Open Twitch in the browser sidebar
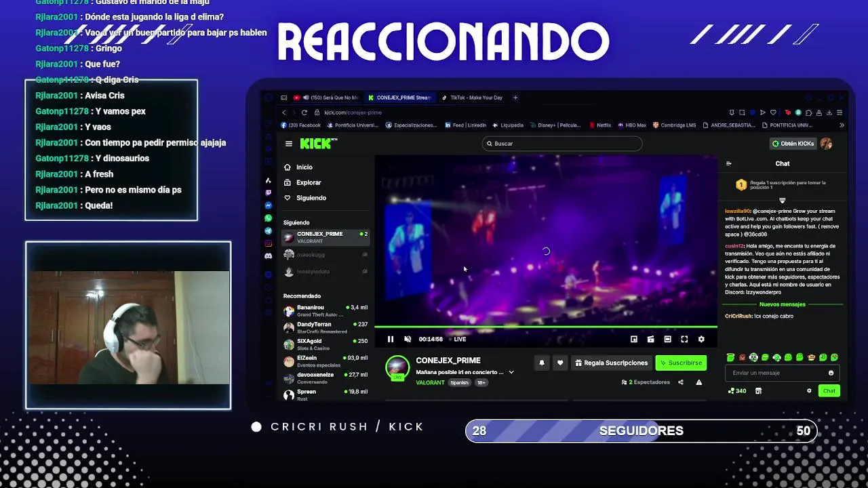Image resolution: width=868 pixels, height=488 pixels. tap(269, 192)
